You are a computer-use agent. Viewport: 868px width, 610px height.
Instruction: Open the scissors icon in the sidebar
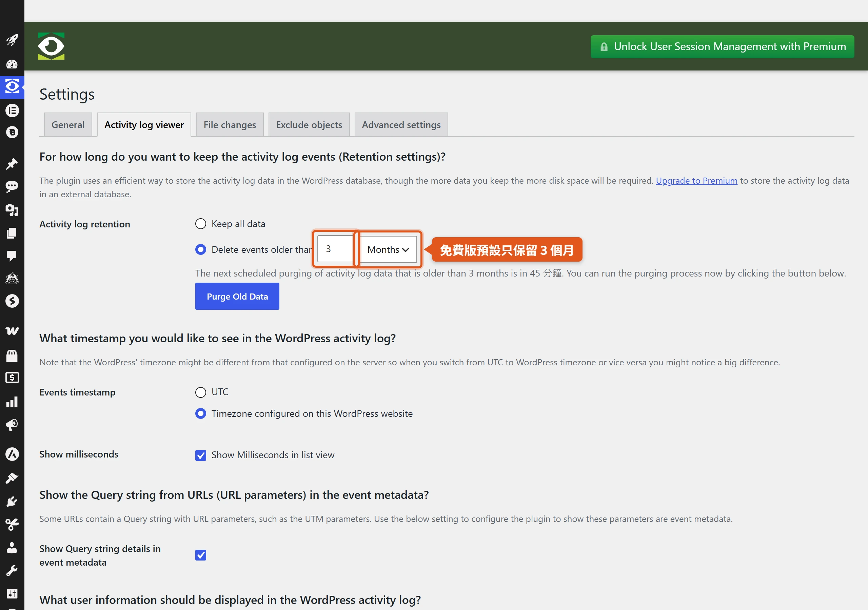pyautogui.click(x=12, y=525)
